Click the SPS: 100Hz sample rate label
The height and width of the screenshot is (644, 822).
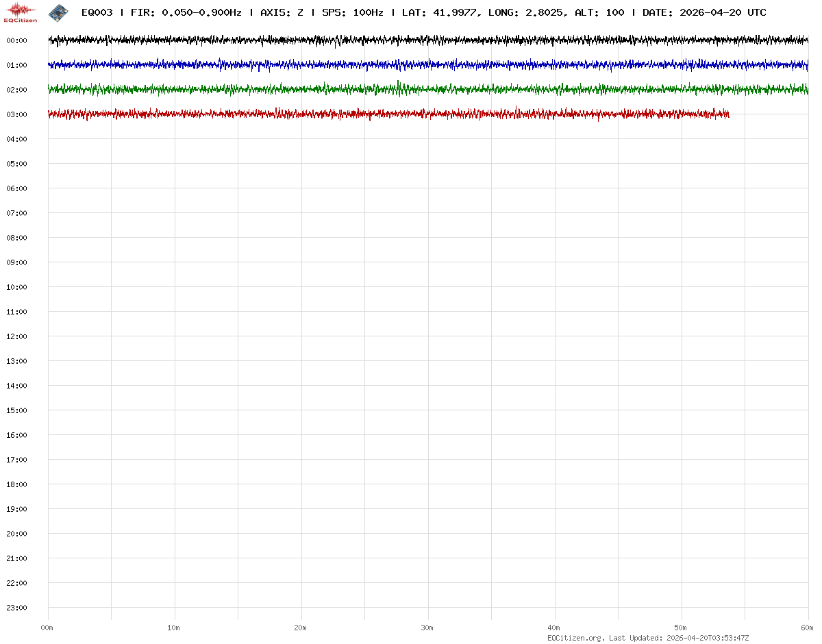tap(352, 13)
